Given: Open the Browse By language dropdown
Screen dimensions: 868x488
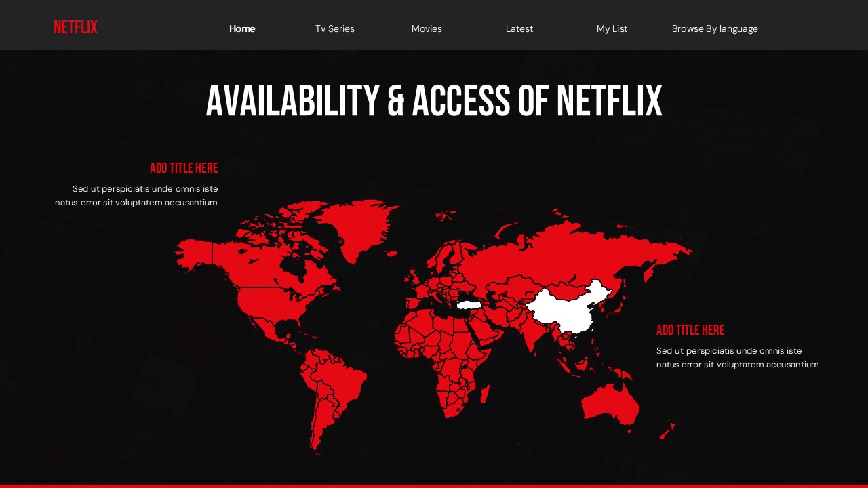Looking at the screenshot, I should 715,28.
